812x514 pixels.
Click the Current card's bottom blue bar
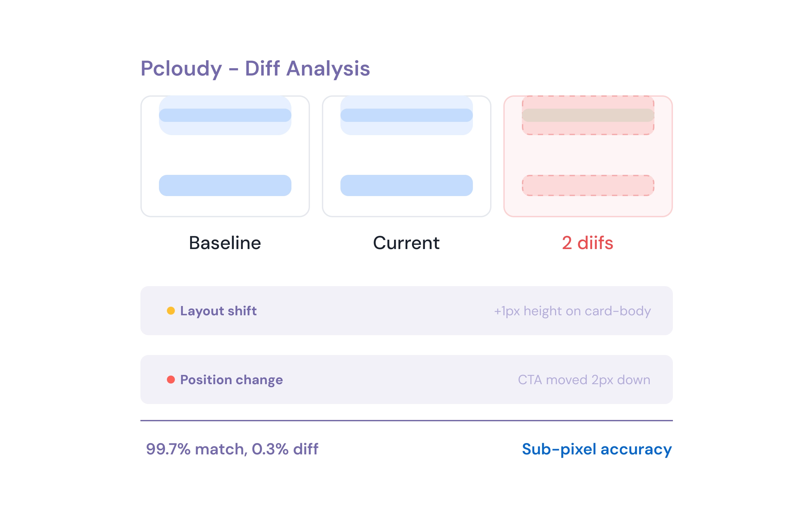(x=407, y=185)
